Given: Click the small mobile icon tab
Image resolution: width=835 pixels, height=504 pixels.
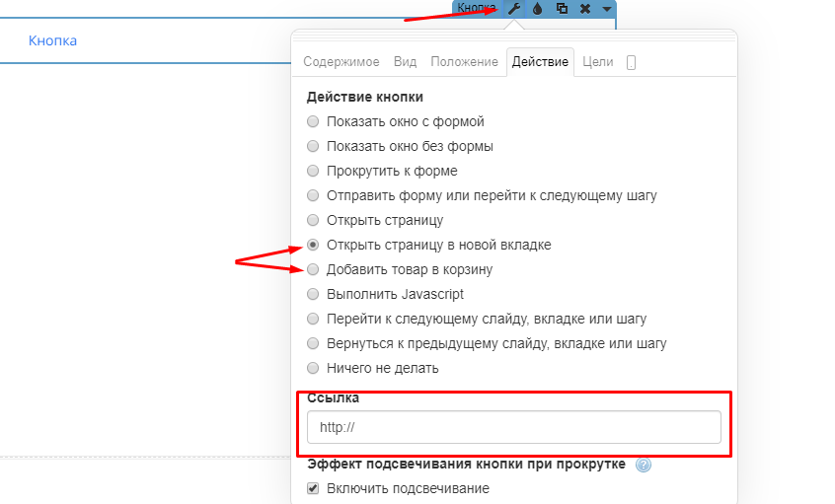Looking at the screenshot, I should (631, 62).
